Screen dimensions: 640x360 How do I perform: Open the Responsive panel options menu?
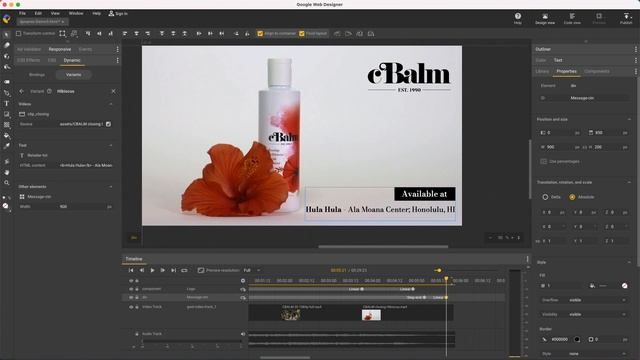pyautogui.click(x=118, y=49)
